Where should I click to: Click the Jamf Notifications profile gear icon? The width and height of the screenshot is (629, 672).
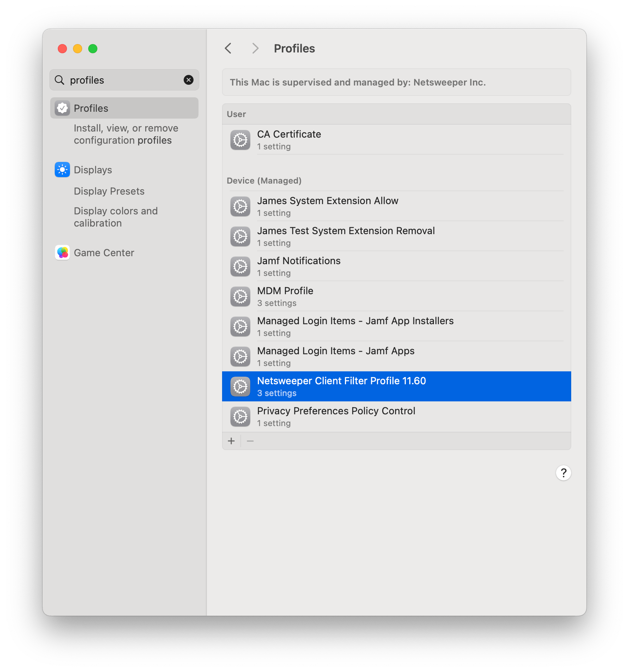pyautogui.click(x=240, y=266)
